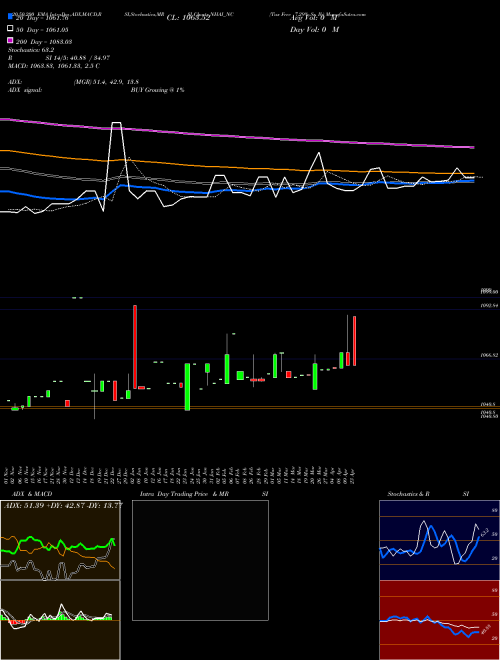Select the 50 Day = 1061.95 label

coord(42,29)
